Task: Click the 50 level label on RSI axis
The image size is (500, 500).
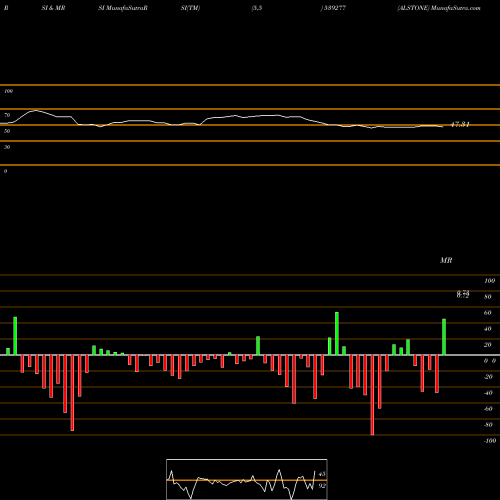Action: [7, 131]
